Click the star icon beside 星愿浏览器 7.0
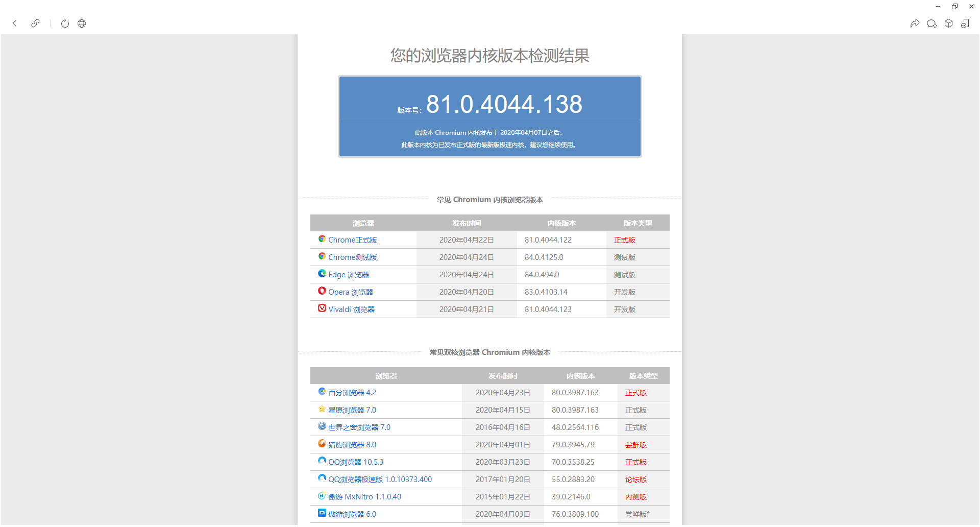 pyautogui.click(x=322, y=409)
